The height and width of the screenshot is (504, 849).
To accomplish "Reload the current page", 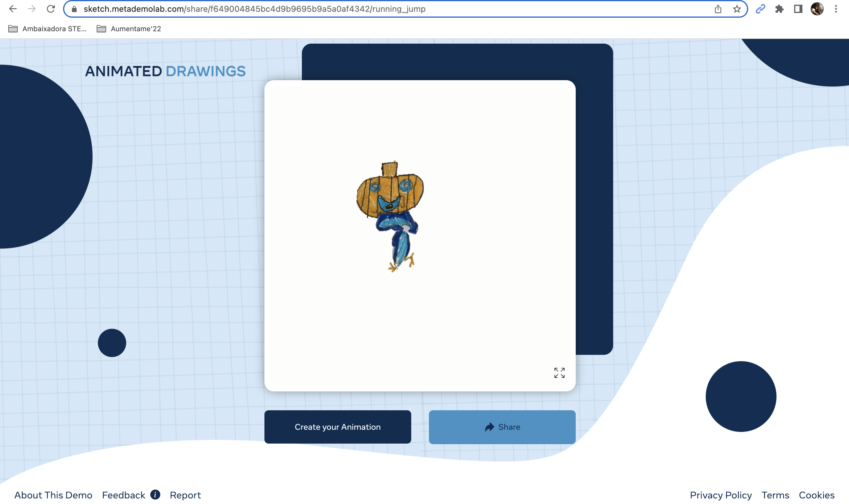I will pos(50,9).
